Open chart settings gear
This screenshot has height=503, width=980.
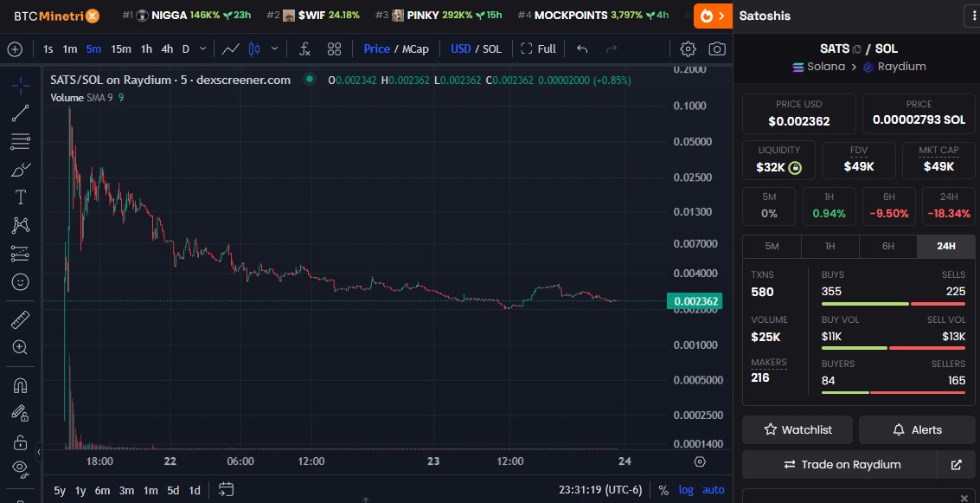688,48
